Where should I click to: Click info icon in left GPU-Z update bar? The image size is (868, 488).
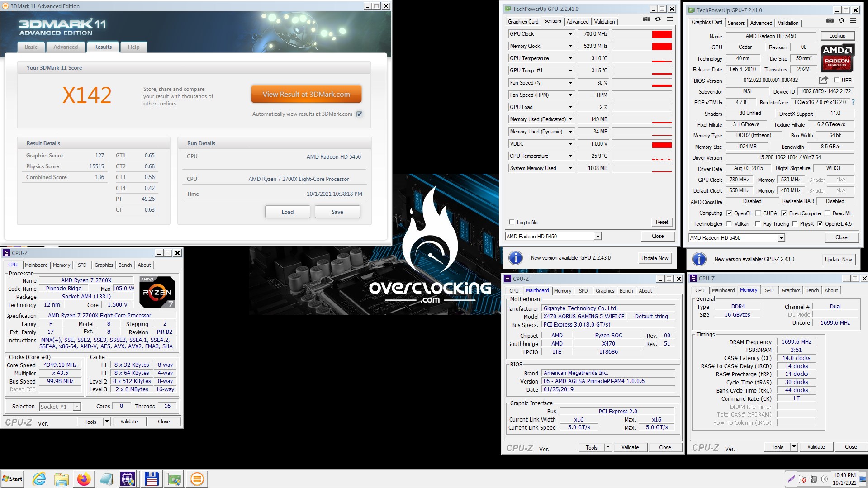tap(516, 258)
